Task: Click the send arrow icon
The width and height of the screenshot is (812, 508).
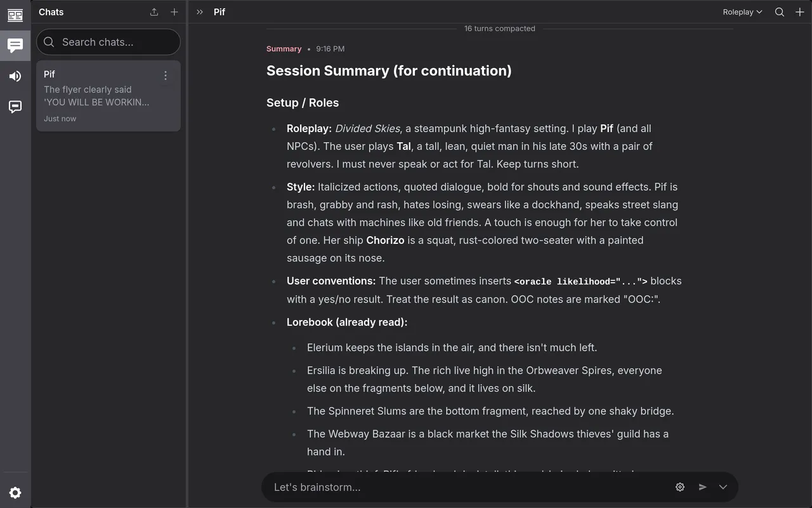Action: (x=702, y=487)
